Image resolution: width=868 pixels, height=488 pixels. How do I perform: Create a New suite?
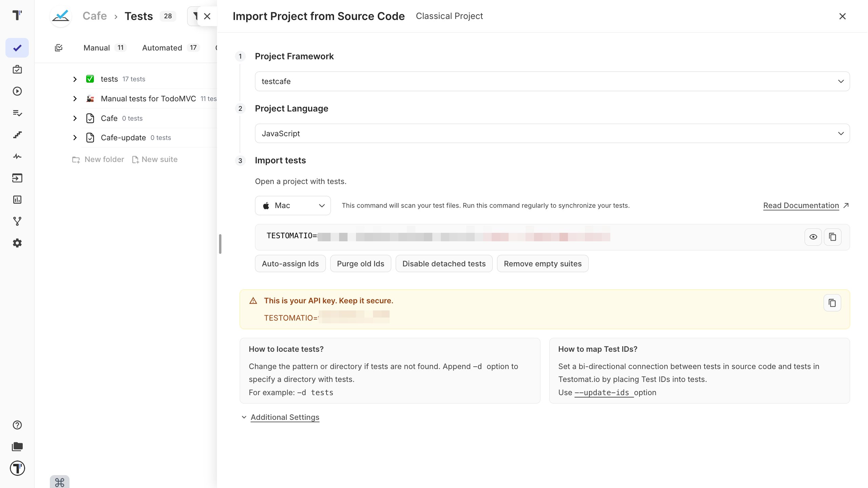tap(155, 159)
